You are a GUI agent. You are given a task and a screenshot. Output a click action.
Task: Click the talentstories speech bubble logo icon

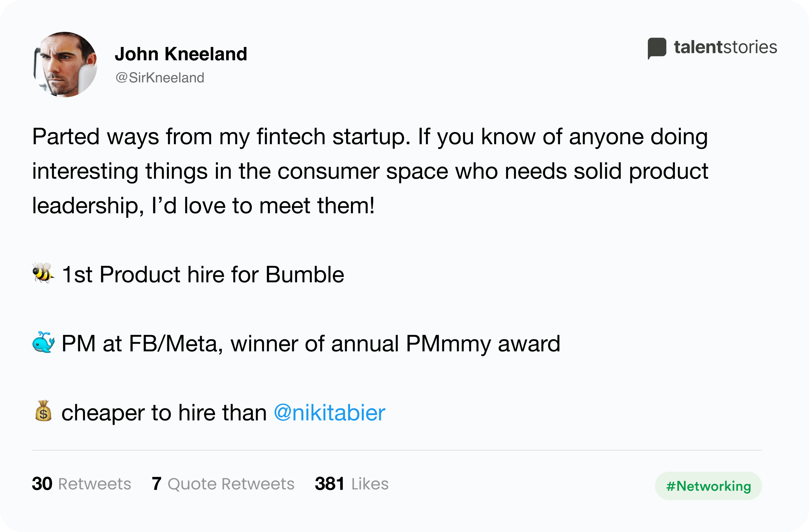click(657, 48)
